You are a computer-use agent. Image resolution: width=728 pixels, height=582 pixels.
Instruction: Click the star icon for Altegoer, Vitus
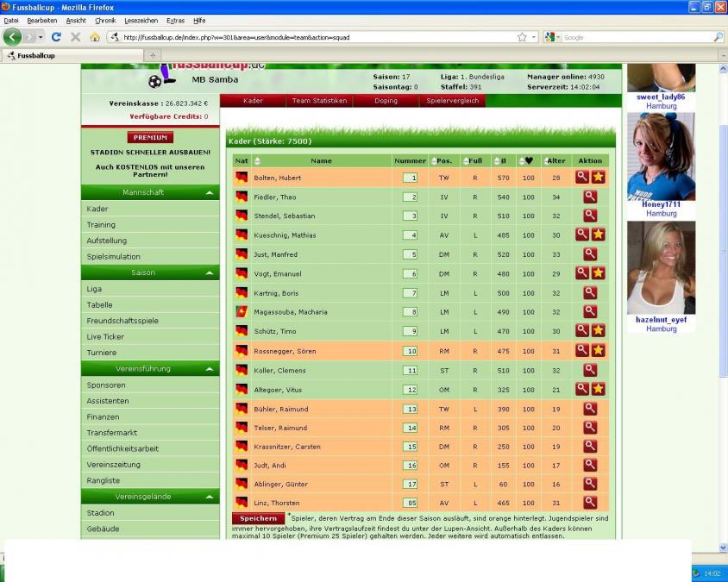(598, 389)
